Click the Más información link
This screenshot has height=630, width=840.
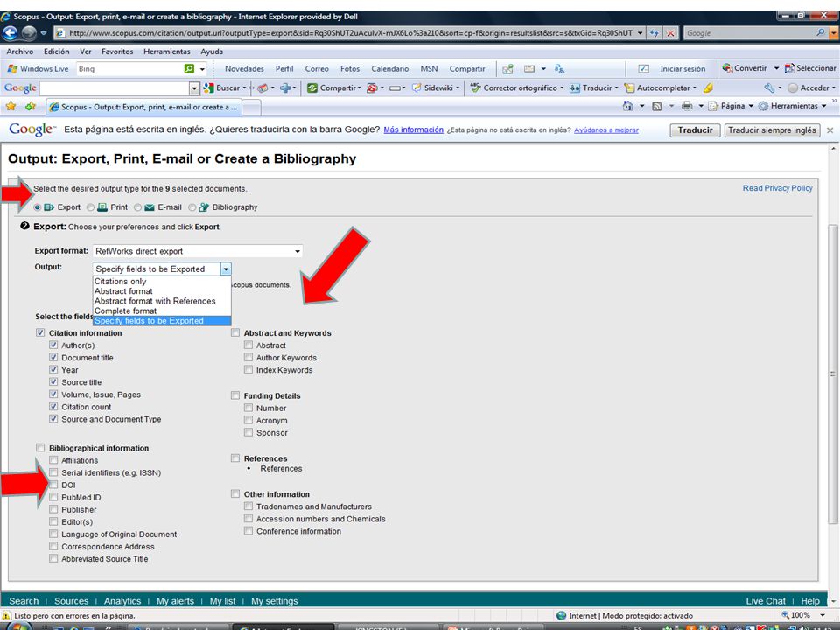click(414, 129)
